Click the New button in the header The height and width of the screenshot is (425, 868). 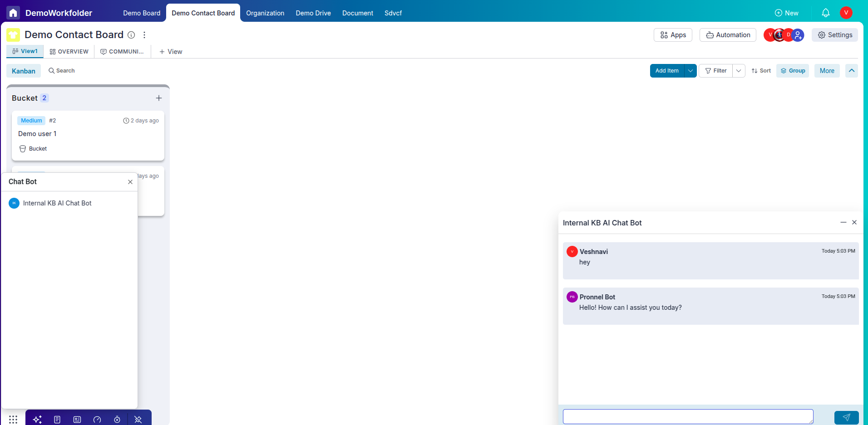[786, 13]
